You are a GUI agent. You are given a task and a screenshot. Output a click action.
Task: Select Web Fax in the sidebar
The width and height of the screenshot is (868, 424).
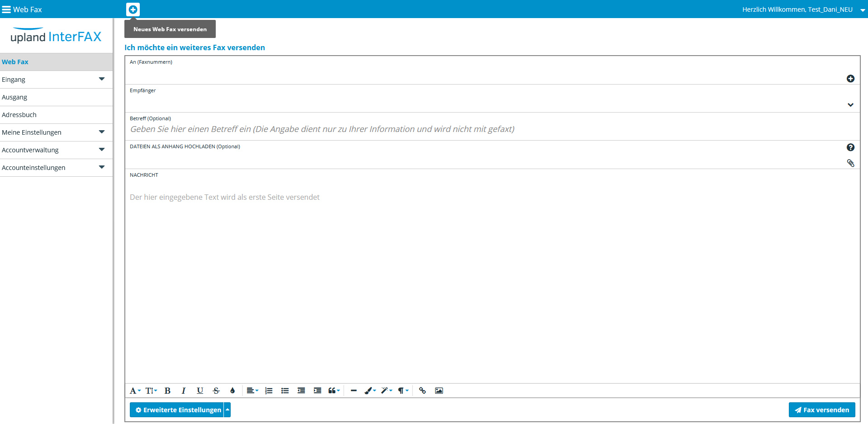[56, 62]
